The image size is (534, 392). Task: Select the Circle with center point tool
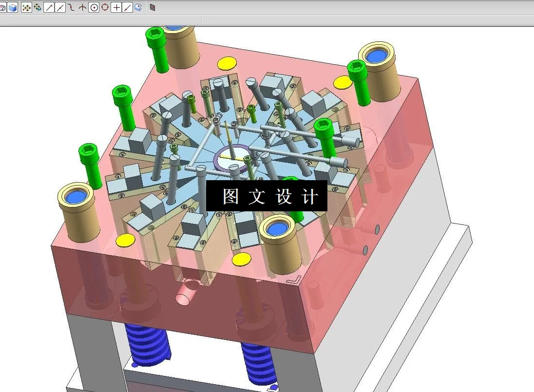pos(94,7)
